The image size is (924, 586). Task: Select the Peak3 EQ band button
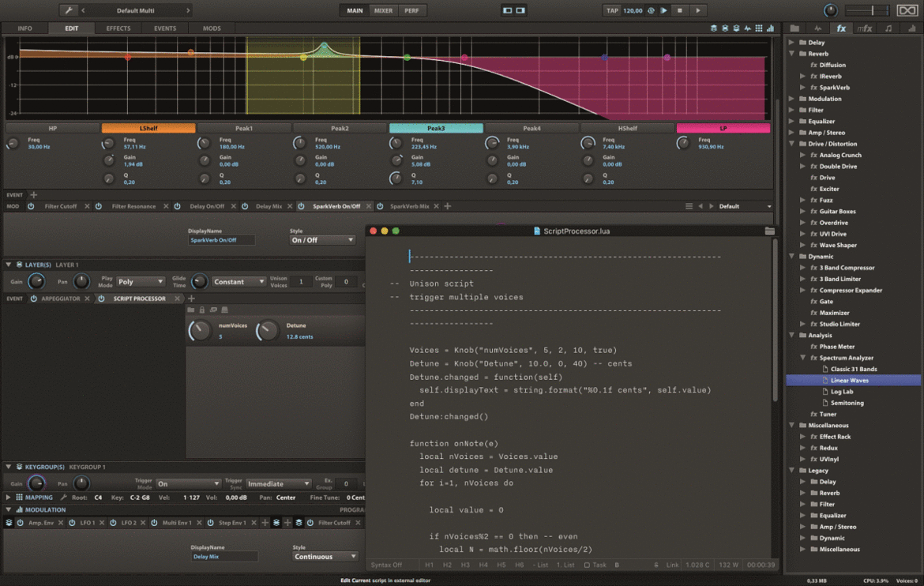[x=436, y=128]
